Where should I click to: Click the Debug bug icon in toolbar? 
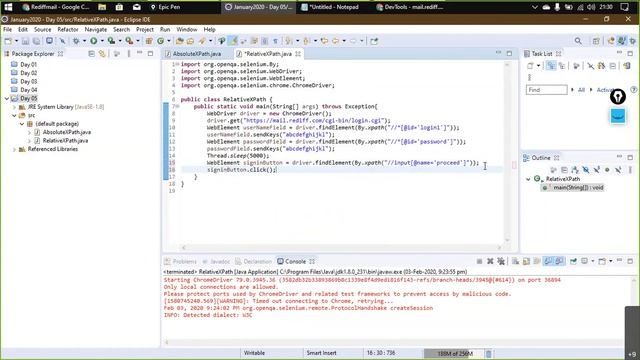click(76, 41)
